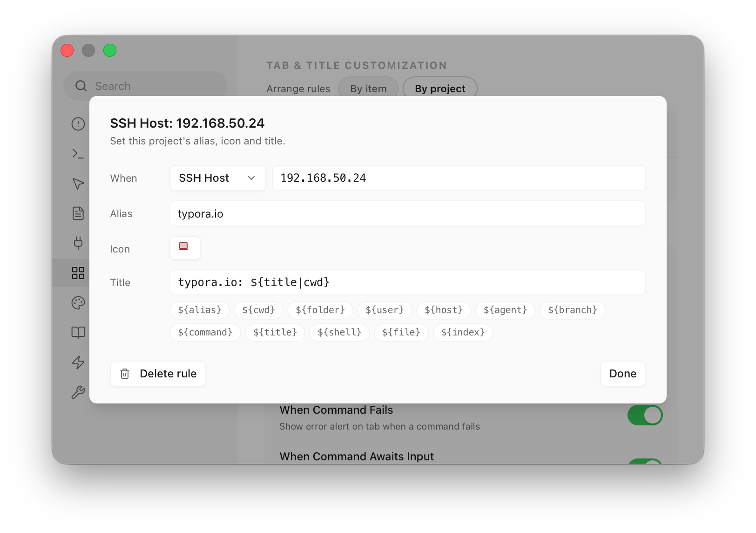Click the Search field in sidebar
The height and width of the screenshot is (533, 756).
145,86
